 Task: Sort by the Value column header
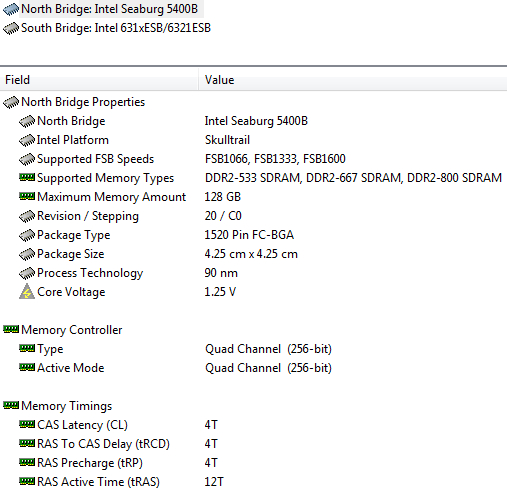pos(353,80)
